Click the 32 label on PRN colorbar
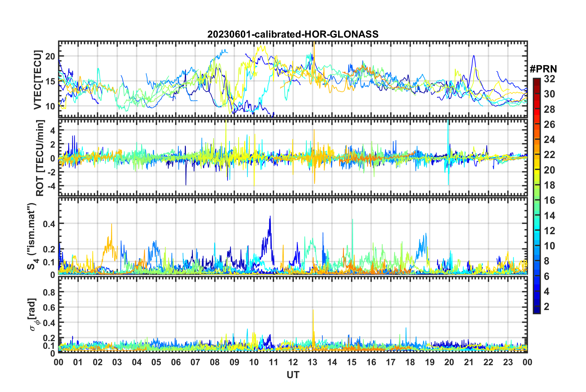Screen dimensions: 586x392 (549, 79)
